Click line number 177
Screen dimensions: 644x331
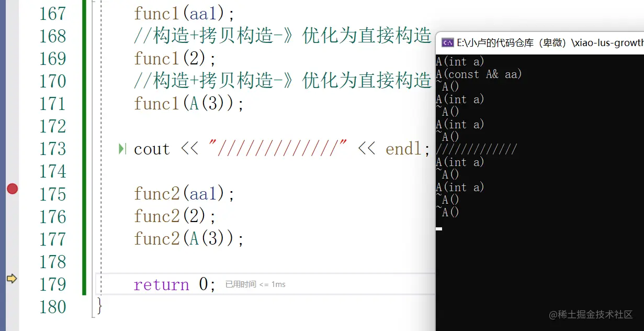[x=53, y=239]
